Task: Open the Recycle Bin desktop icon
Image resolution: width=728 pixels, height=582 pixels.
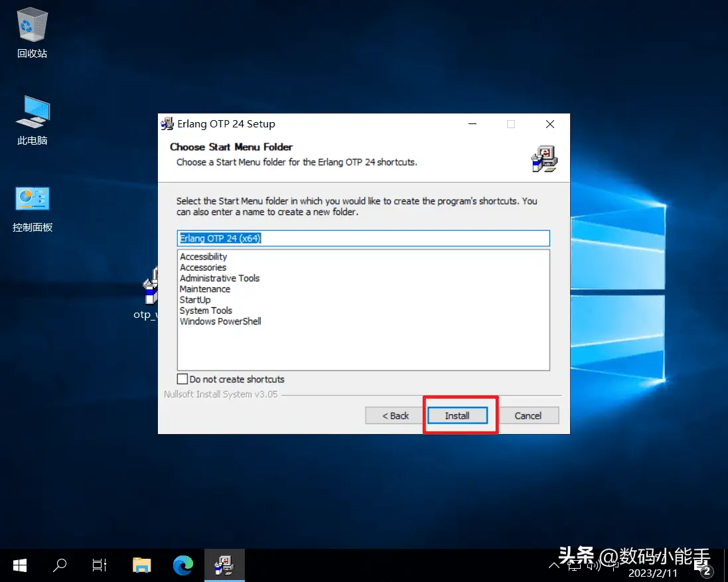Action: tap(32, 33)
